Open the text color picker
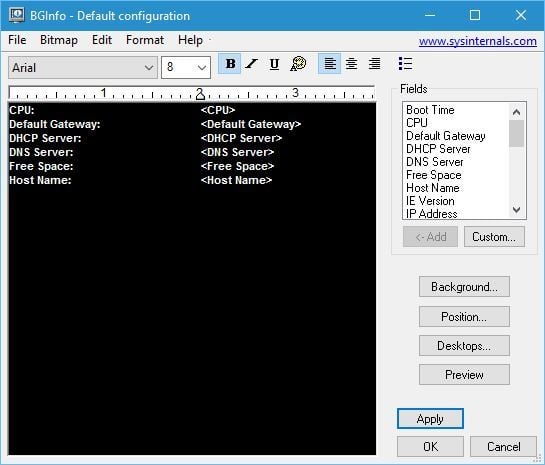Image resolution: width=545 pixels, height=465 pixels. click(x=298, y=64)
